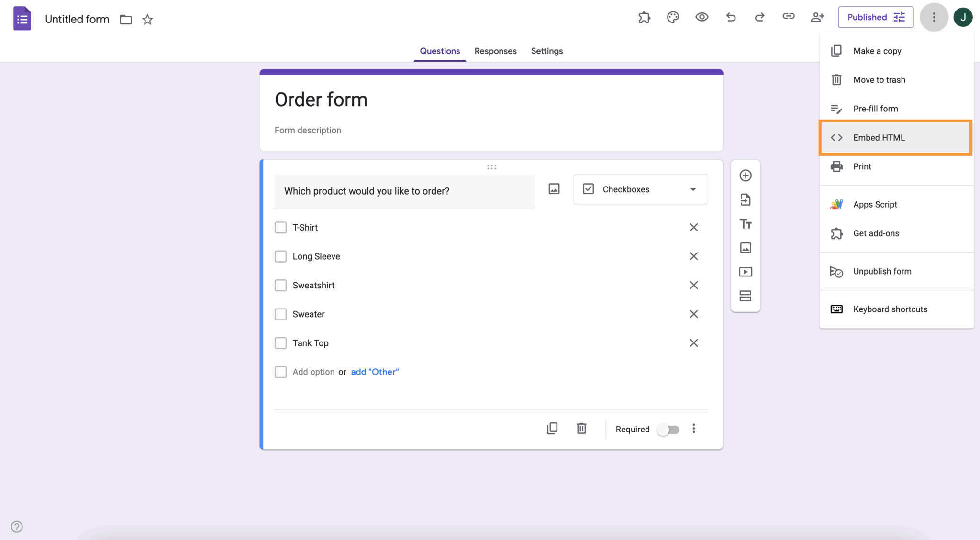Add a video to the form

(746, 272)
